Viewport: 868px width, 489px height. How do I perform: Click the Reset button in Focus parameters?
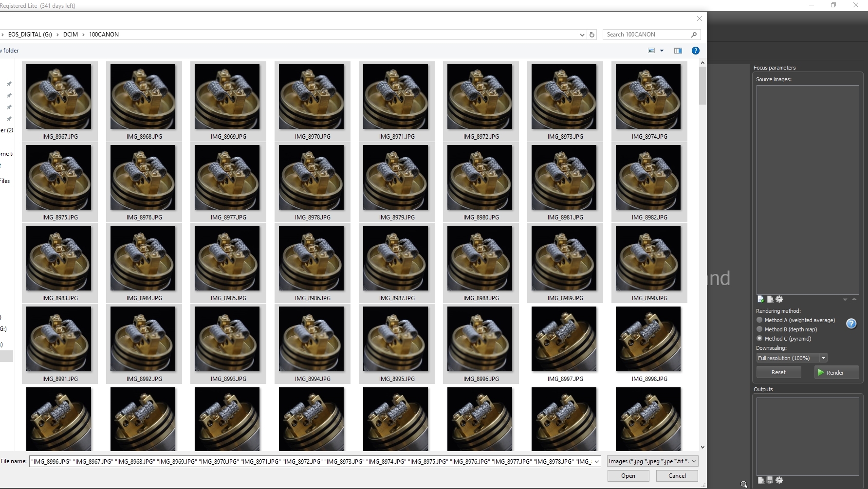[778, 372]
